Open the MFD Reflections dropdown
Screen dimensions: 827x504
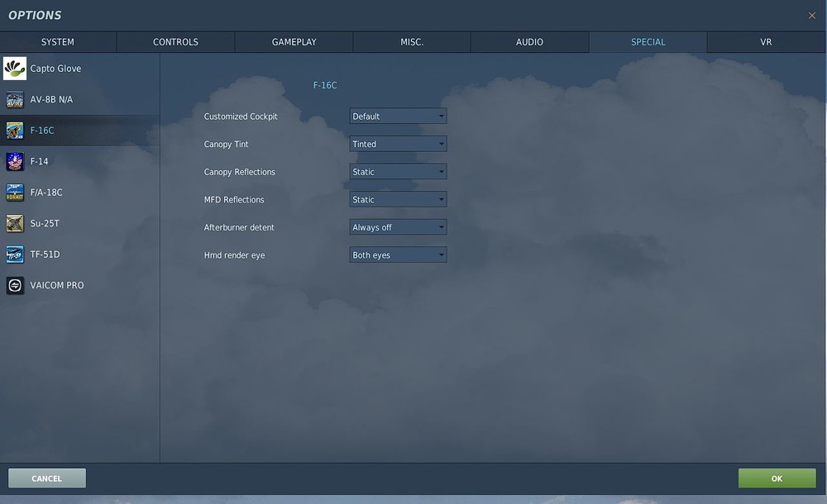399,199
